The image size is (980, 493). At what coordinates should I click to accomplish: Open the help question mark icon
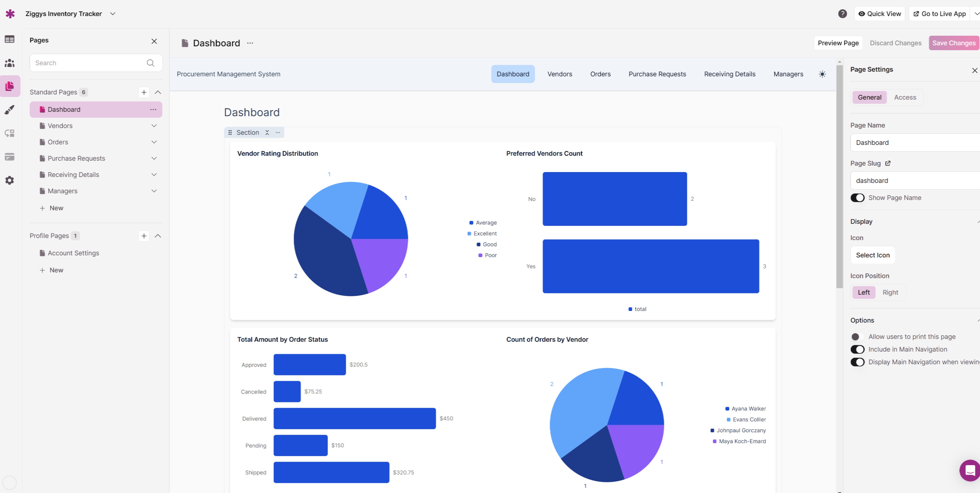[842, 14]
